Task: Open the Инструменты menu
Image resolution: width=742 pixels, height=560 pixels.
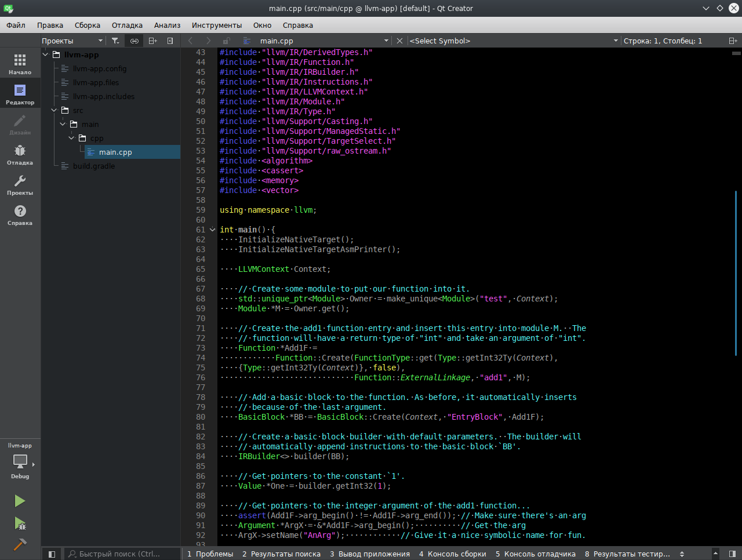Action: point(217,25)
